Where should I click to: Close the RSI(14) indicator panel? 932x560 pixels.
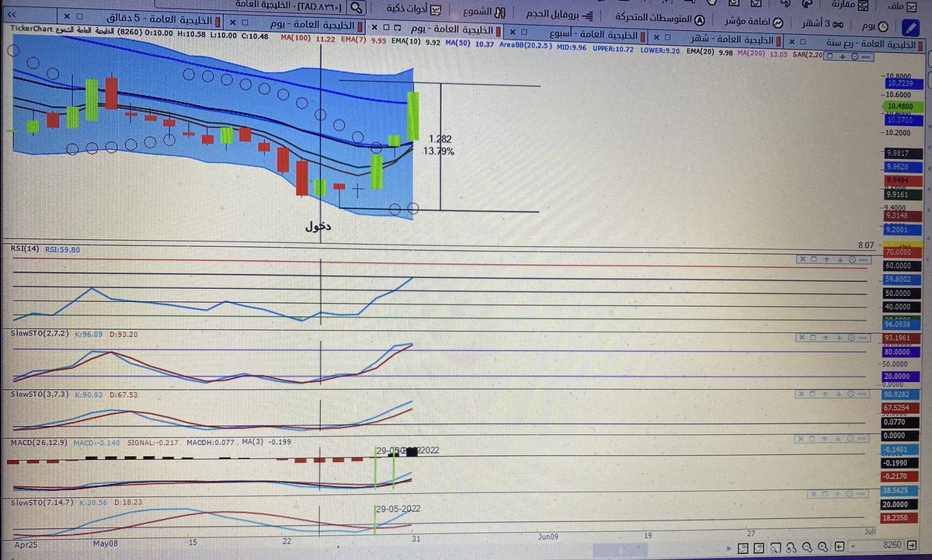[802, 259]
